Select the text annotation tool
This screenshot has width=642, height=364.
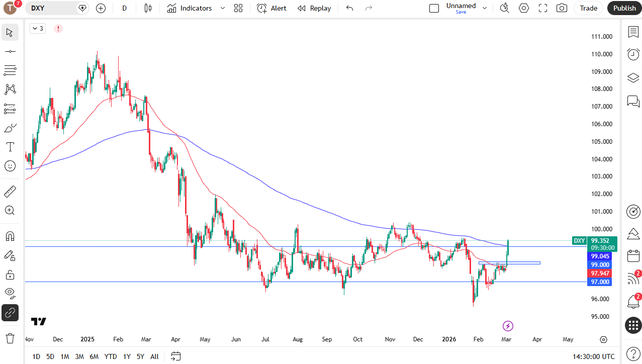coord(10,147)
